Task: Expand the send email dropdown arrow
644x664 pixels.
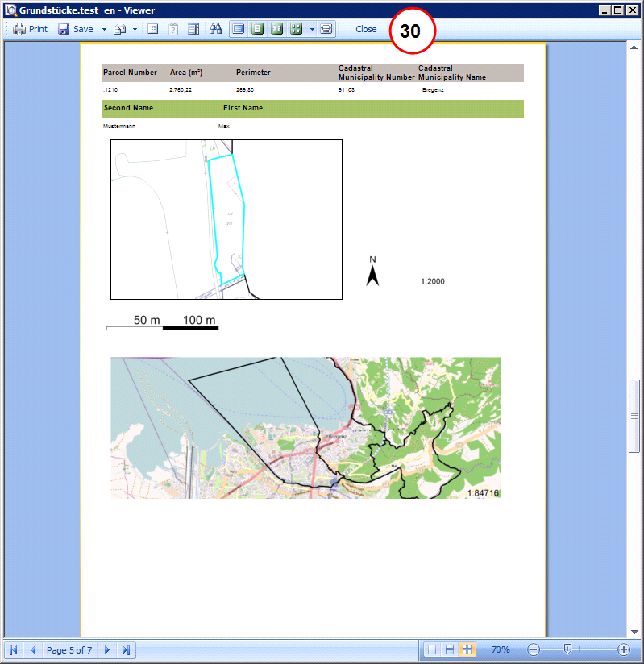Action: click(135, 29)
